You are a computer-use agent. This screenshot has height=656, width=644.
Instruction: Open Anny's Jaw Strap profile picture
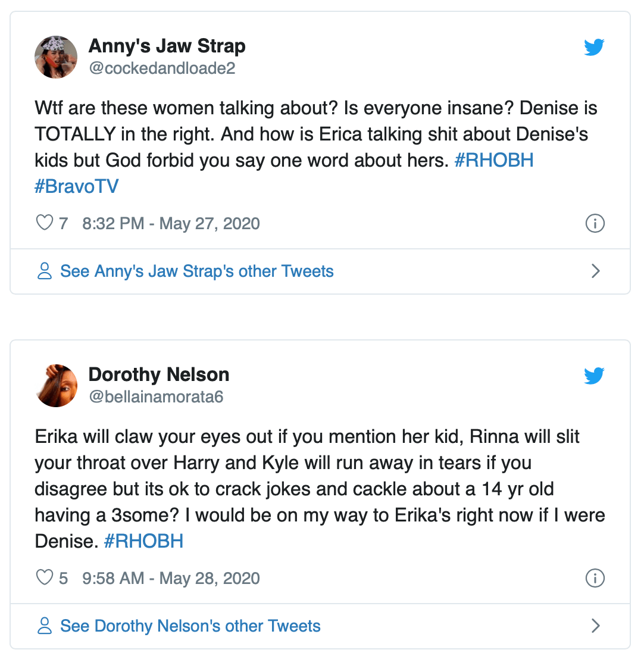[56, 57]
